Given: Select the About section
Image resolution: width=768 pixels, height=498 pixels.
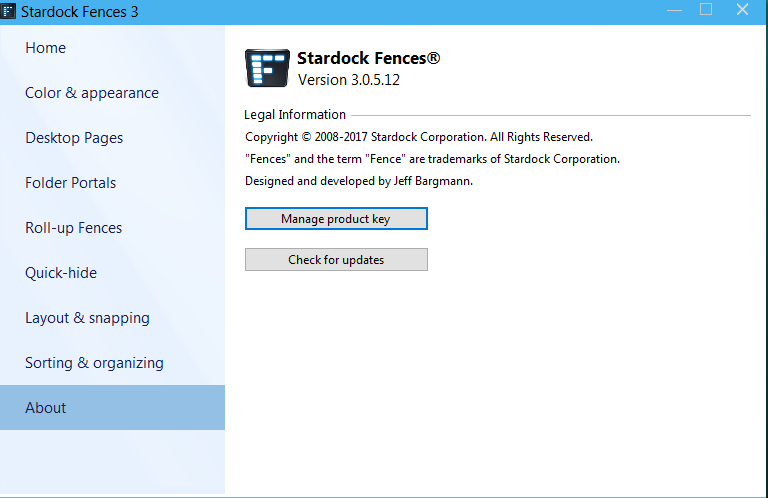Looking at the screenshot, I should (112, 407).
